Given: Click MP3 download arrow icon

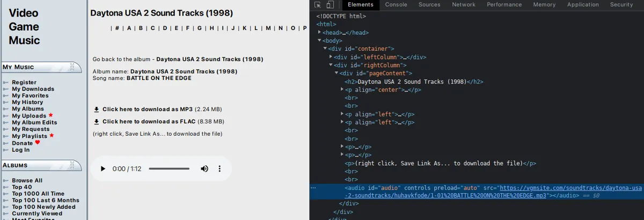Looking at the screenshot, I should (97, 109).
